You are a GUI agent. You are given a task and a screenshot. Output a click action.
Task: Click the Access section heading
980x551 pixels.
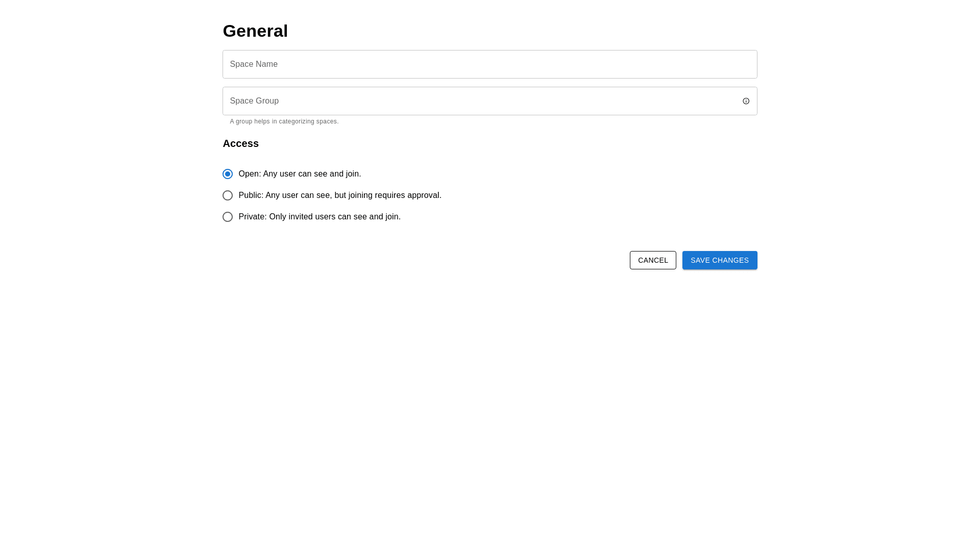(240, 143)
